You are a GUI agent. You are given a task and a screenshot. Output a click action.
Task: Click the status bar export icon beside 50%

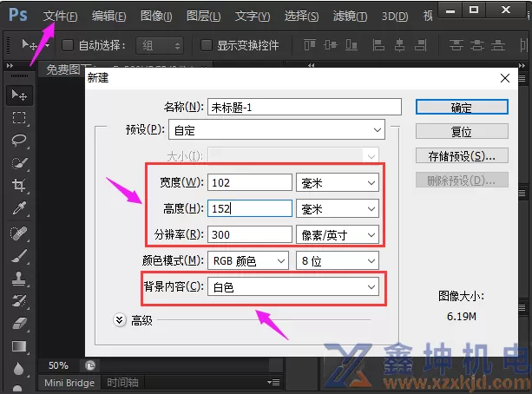(90, 365)
